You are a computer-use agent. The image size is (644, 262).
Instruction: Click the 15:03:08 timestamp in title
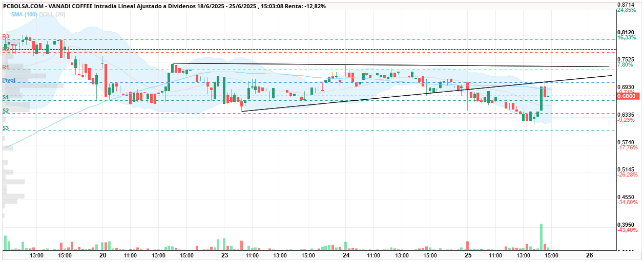coord(272,6)
